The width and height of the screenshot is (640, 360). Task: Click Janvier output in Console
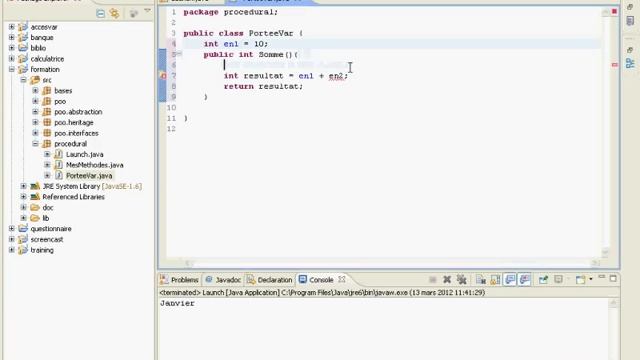pos(177,303)
